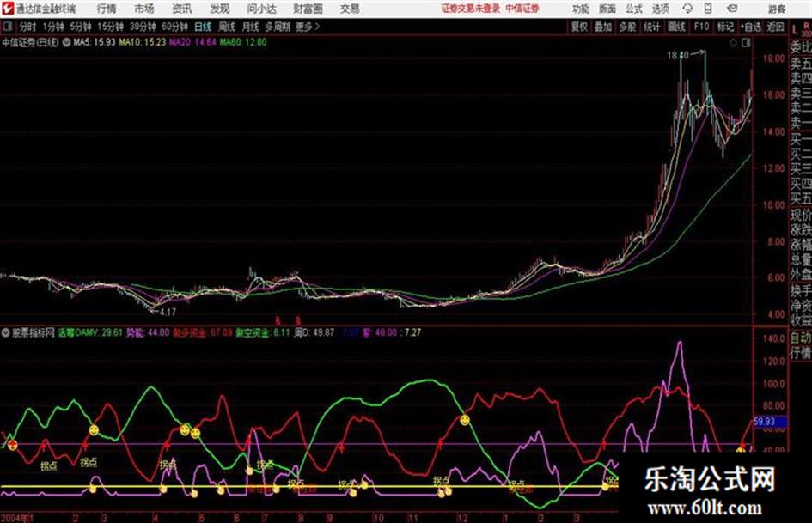Screen dimensions: 812x523
Task: Switch to the 1分钟 period tab
Action: [x=53, y=27]
